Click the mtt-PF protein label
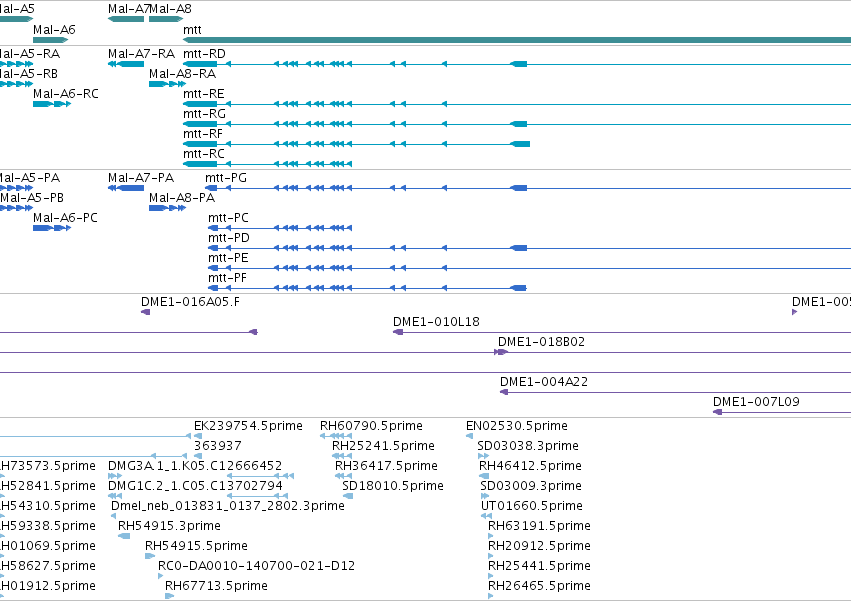The width and height of the screenshot is (851, 601). point(228,279)
